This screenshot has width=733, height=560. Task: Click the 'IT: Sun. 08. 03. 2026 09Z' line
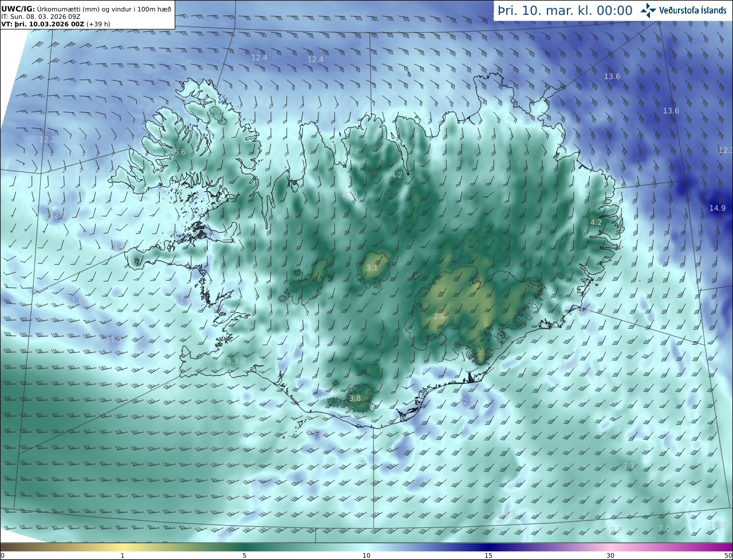pyautogui.click(x=41, y=17)
